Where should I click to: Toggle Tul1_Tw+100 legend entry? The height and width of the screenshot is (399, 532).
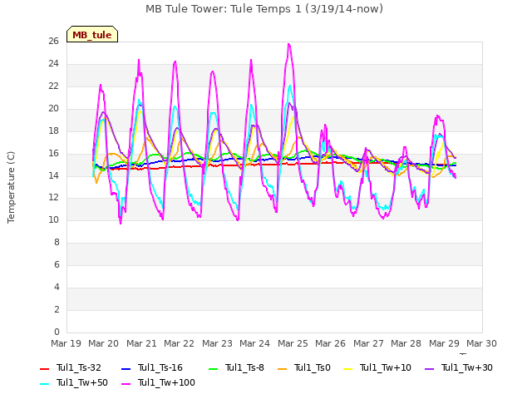pyautogui.click(x=158, y=382)
